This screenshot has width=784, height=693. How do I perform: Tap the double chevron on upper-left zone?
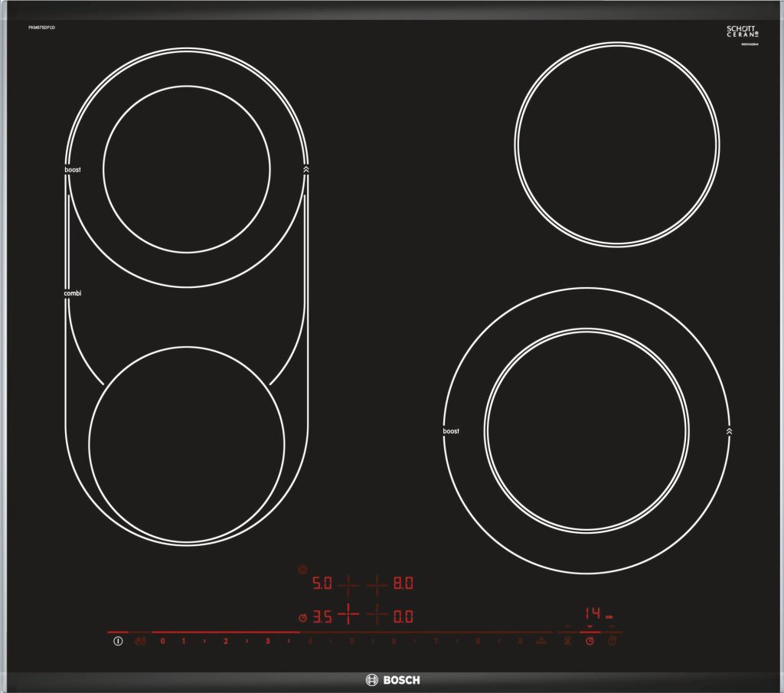306,169
